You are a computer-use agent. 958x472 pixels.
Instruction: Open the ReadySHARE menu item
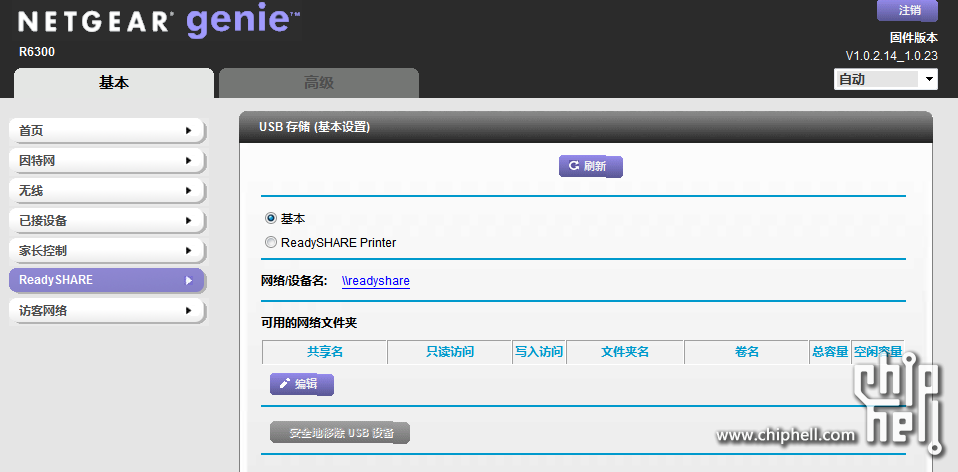(x=107, y=280)
